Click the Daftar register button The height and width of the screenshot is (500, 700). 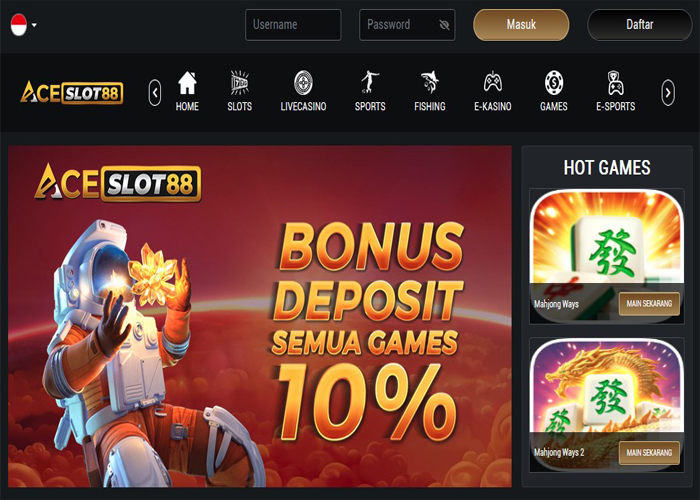640,25
